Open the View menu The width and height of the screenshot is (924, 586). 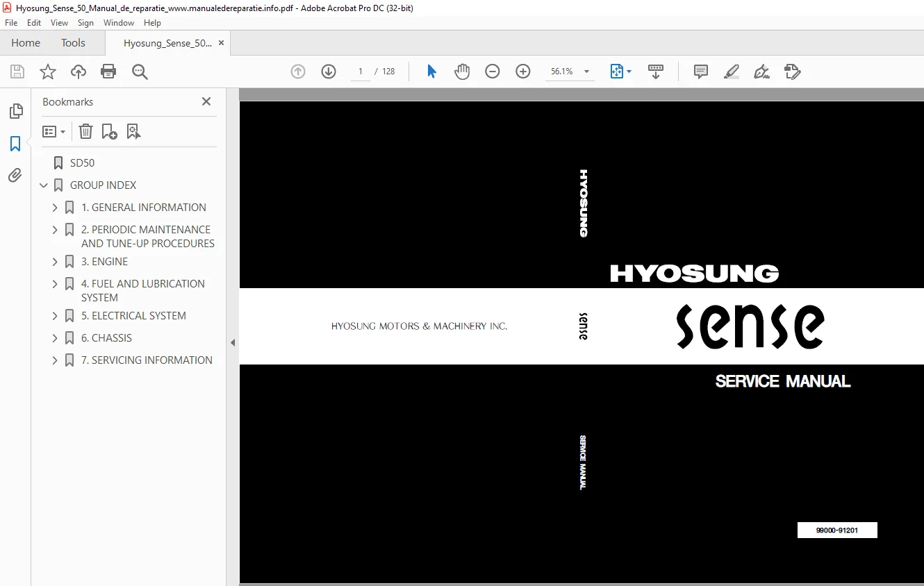click(59, 23)
